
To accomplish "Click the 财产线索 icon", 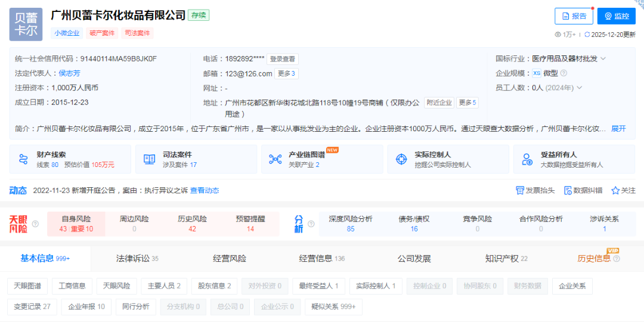I will click(24, 159).
